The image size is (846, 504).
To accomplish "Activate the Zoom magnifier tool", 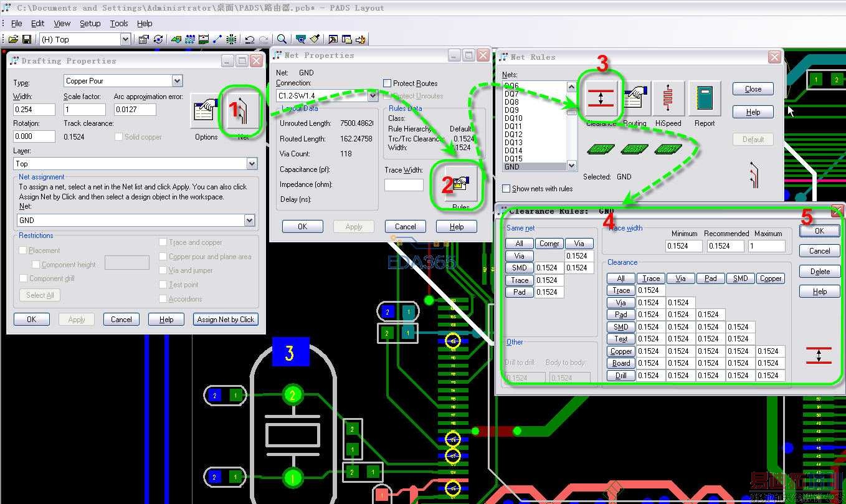I will pyautogui.click(x=282, y=39).
